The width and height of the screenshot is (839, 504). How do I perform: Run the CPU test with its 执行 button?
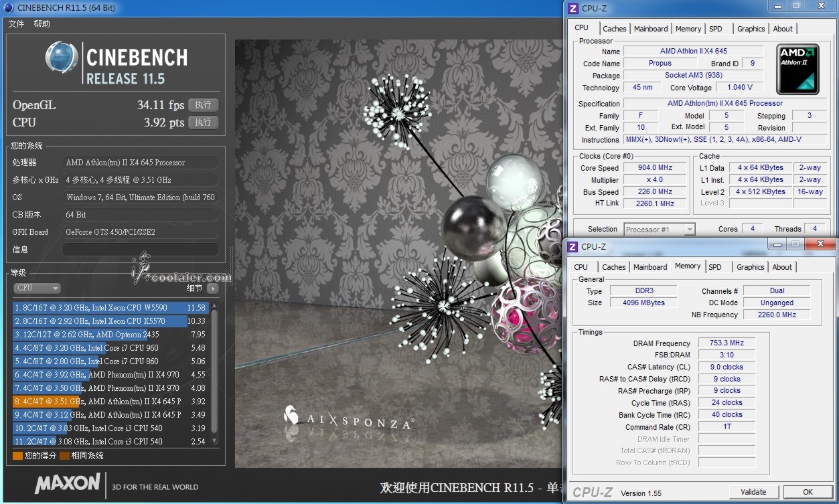pos(204,122)
